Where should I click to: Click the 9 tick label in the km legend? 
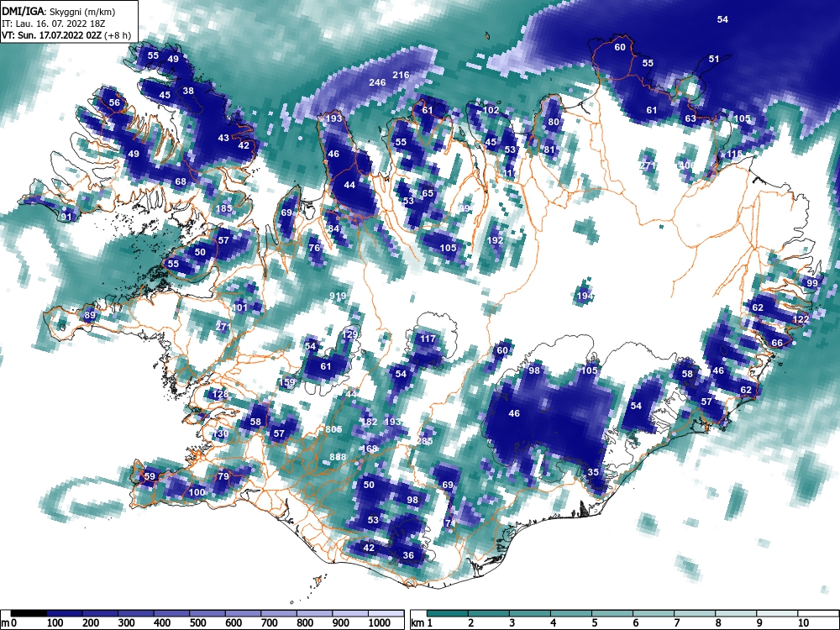(759, 623)
